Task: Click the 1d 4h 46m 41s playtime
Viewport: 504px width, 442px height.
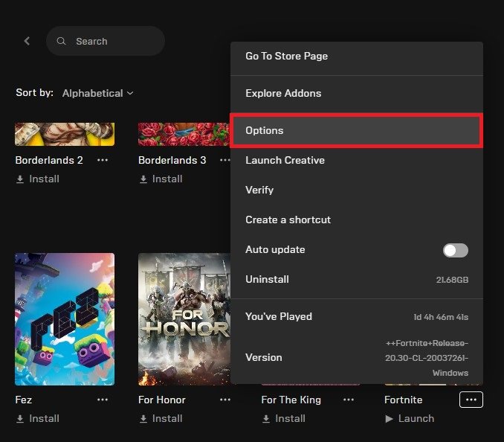Action: (441, 317)
